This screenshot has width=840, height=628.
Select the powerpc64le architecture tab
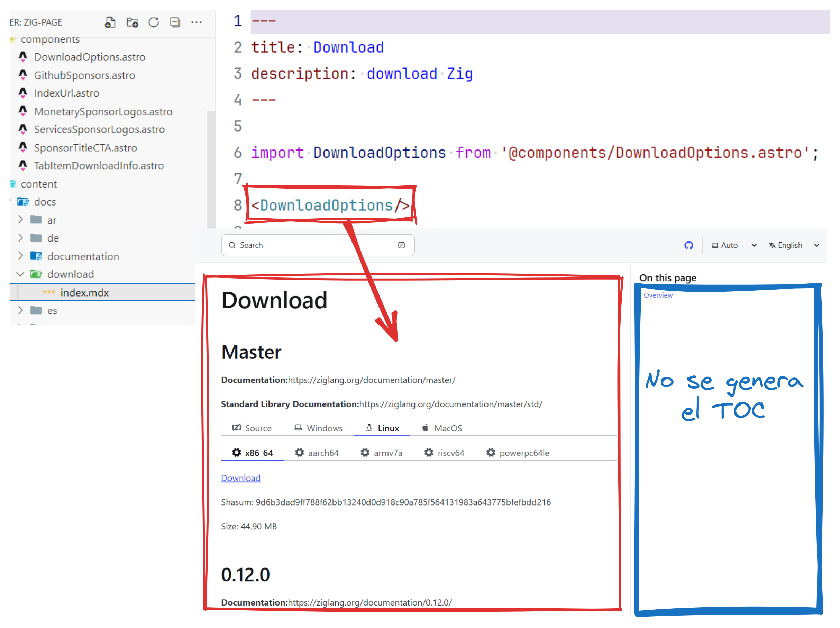point(518,453)
